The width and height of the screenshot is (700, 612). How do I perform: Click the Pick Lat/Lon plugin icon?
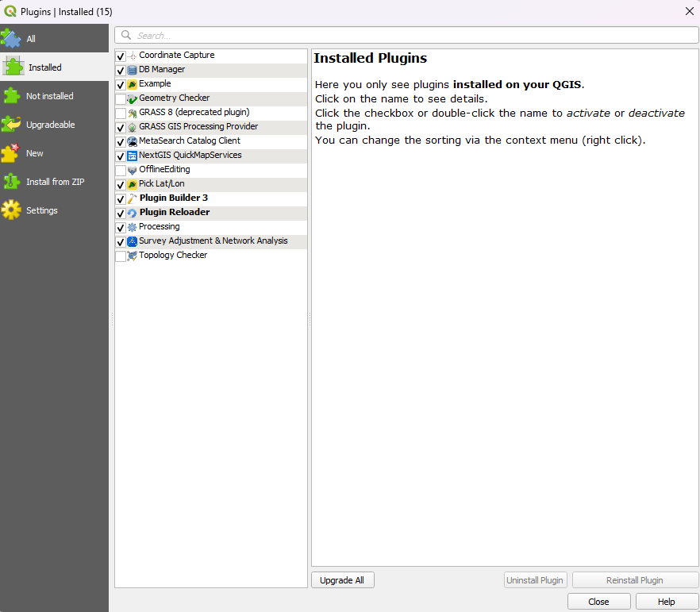pyautogui.click(x=132, y=184)
